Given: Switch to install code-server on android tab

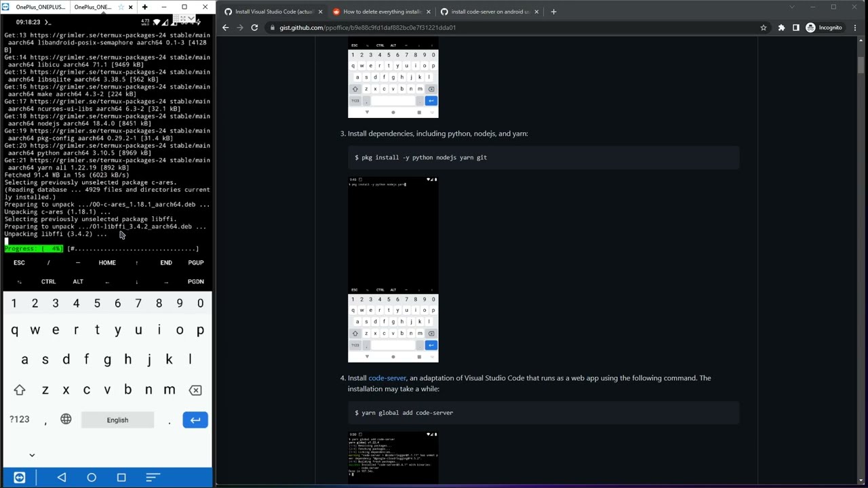Looking at the screenshot, I should pyautogui.click(x=490, y=12).
